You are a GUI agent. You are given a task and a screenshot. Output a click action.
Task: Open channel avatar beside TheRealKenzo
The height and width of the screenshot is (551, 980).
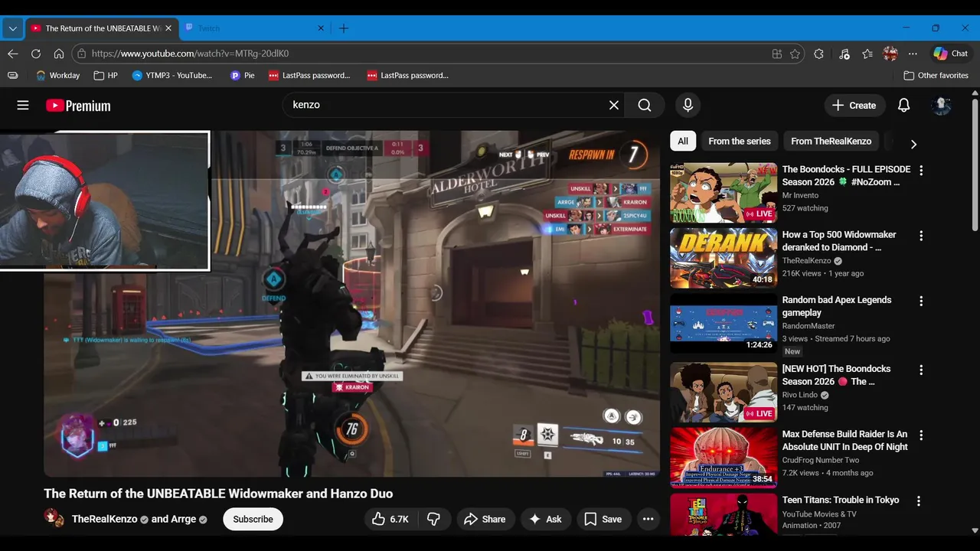54,518
